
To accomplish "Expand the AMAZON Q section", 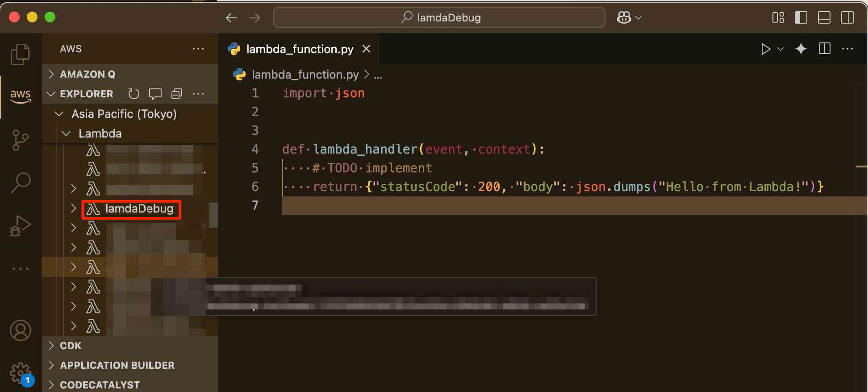I will tap(51, 74).
